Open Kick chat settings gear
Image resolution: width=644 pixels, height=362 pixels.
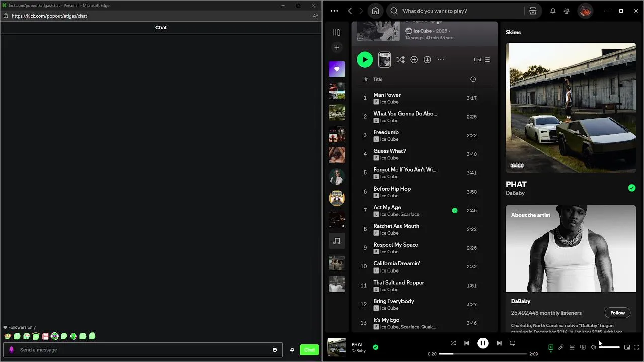pyautogui.click(x=292, y=350)
